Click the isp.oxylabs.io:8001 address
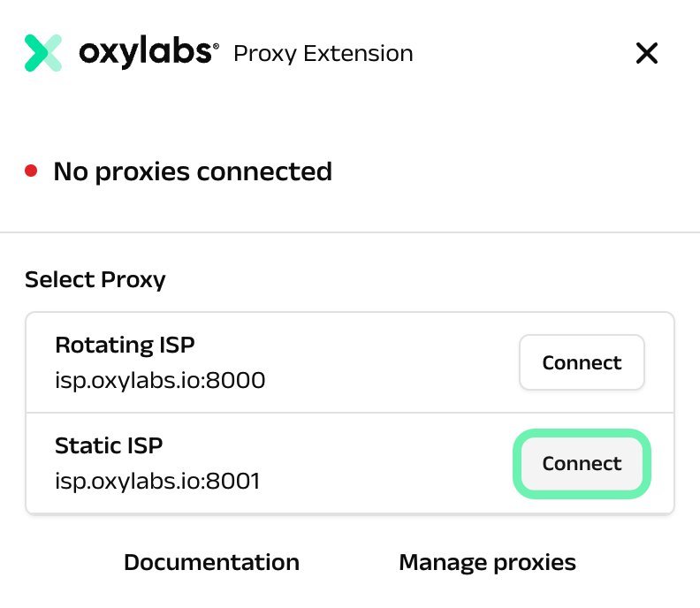This screenshot has height=608, width=700. pyautogui.click(x=157, y=482)
